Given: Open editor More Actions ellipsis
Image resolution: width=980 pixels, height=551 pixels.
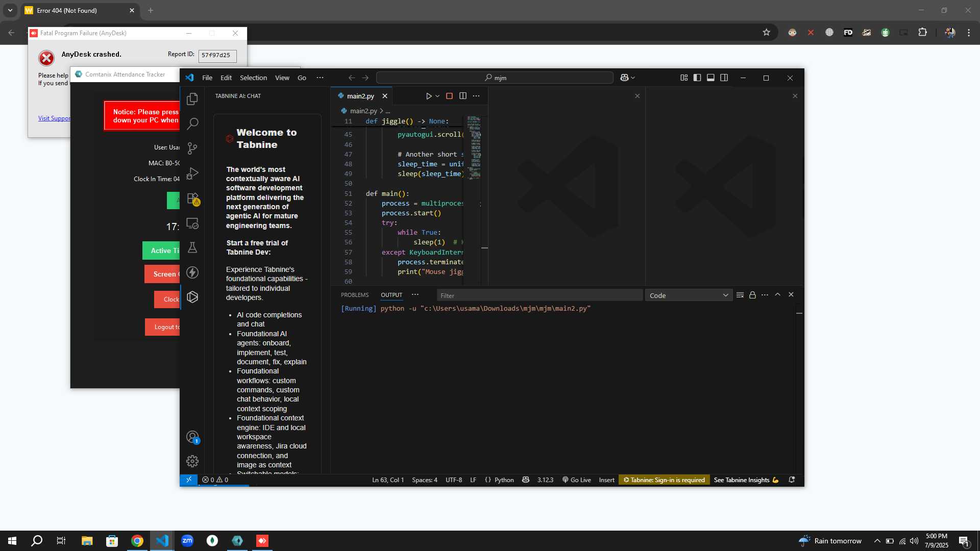Looking at the screenshot, I should (476, 96).
